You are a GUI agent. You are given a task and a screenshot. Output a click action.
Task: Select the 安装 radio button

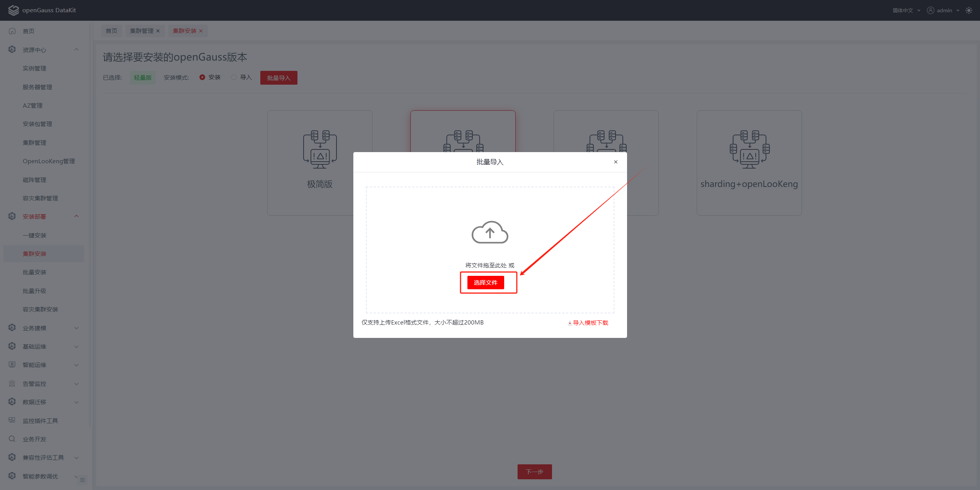point(202,77)
